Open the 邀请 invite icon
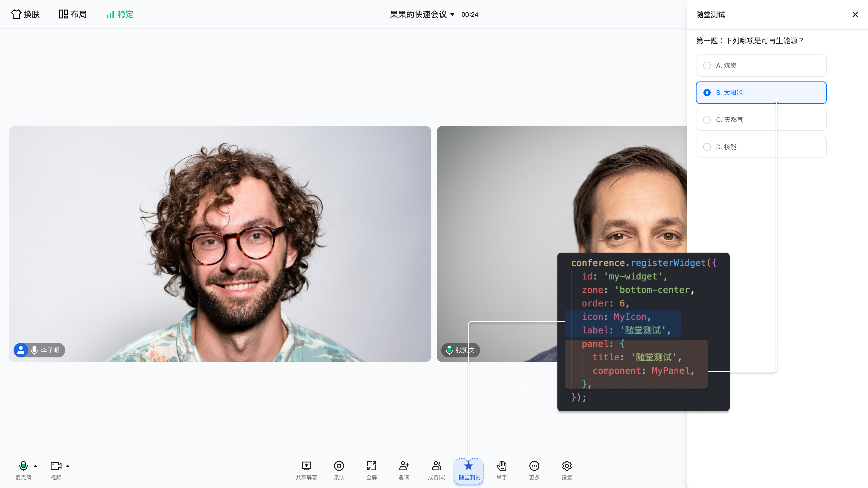The image size is (868, 488). (x=404, y=466)
